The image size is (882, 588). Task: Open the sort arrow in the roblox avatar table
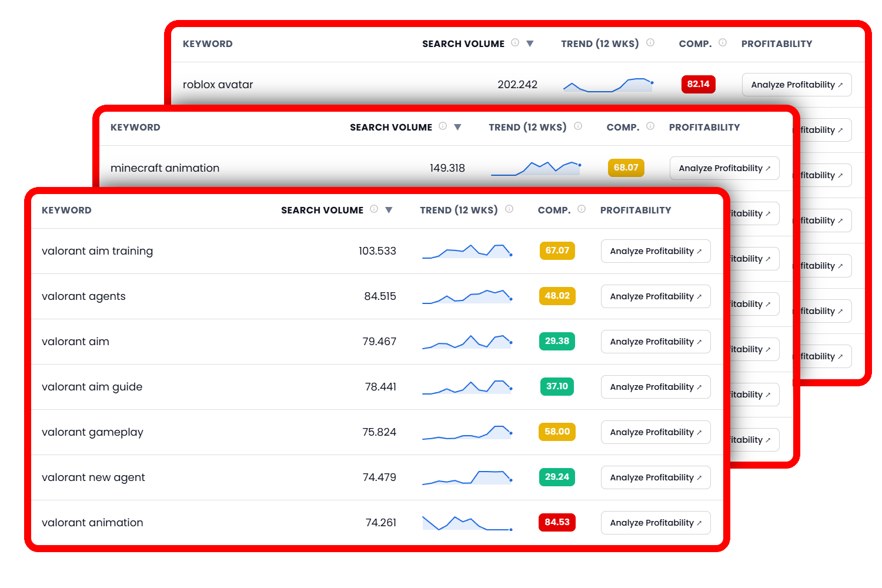pos(530,43)
